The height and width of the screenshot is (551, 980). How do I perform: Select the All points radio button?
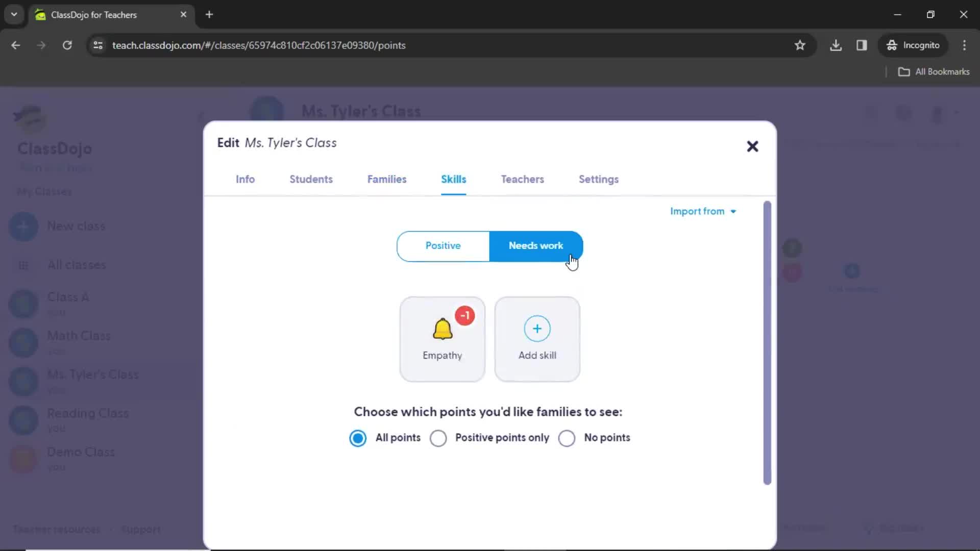point(357,438)
